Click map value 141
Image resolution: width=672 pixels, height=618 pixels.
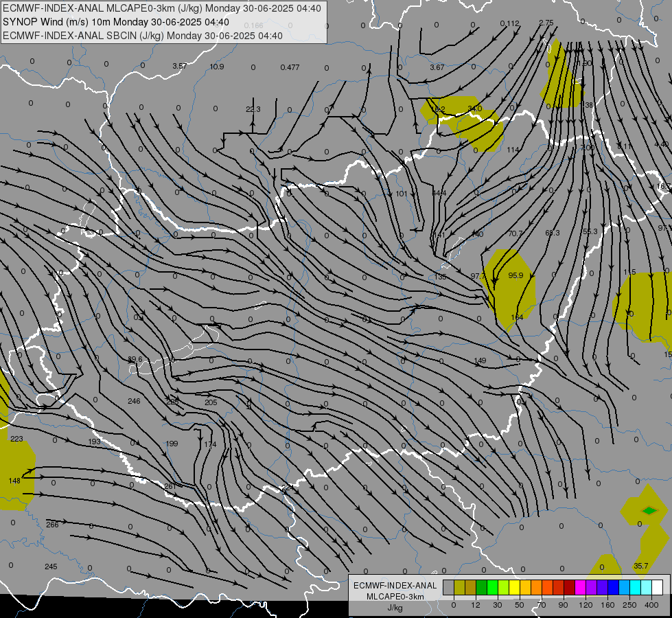[439, 235]
